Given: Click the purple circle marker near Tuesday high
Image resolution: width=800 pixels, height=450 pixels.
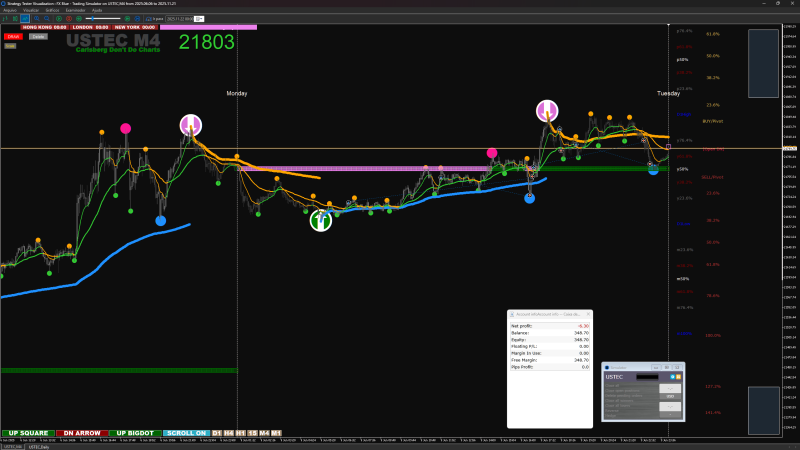Looking at the screenshot, I should [547, 111].
